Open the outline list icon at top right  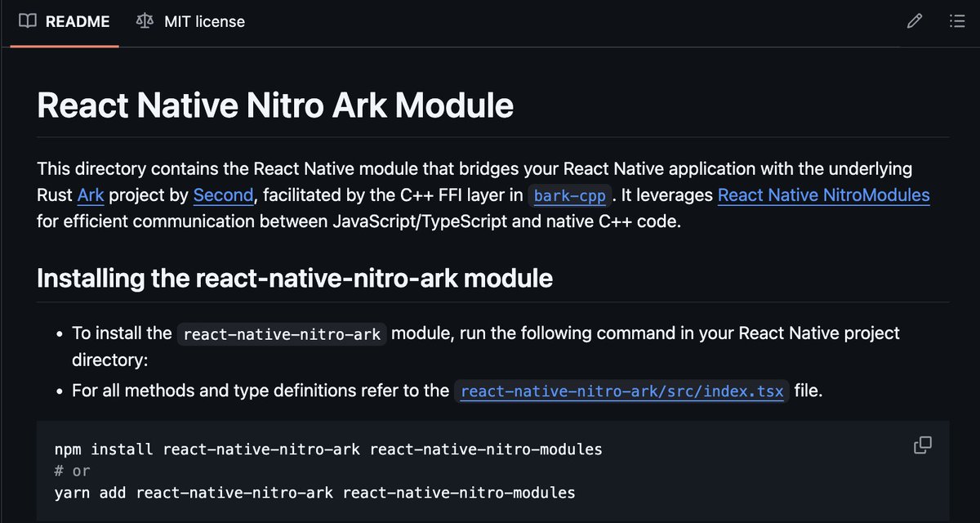click(956, 21)
